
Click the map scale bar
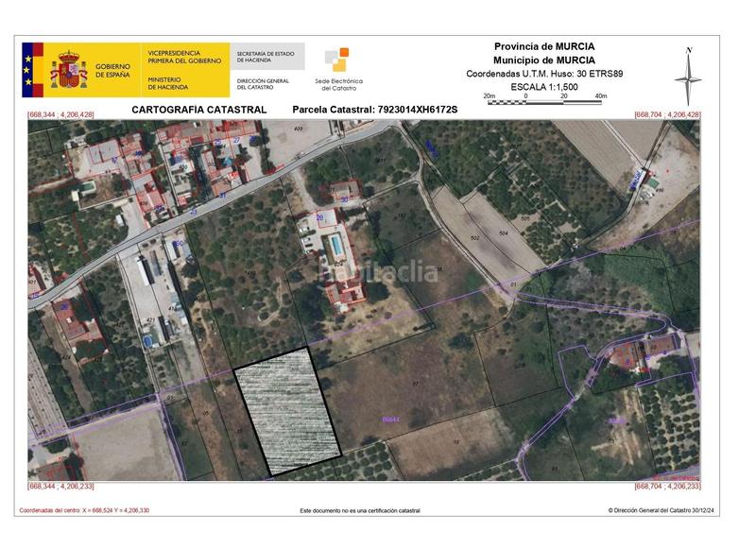click(544, 97)
